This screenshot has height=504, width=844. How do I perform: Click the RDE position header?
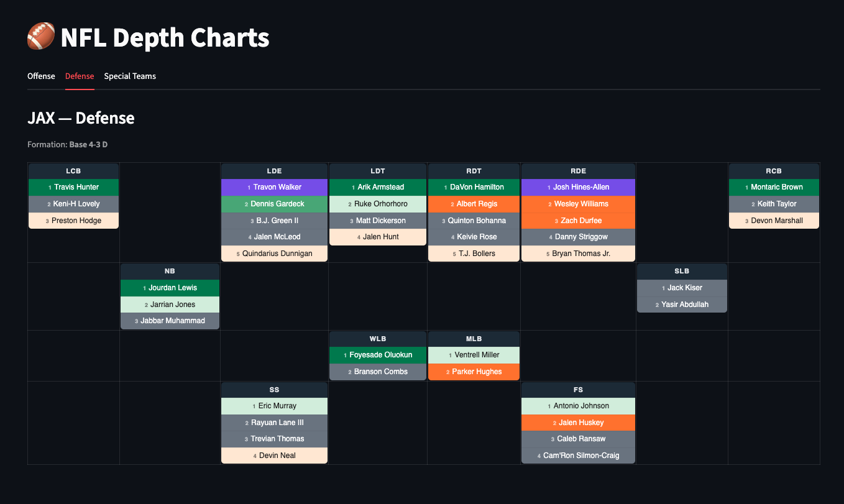click(x=578, y=171)
